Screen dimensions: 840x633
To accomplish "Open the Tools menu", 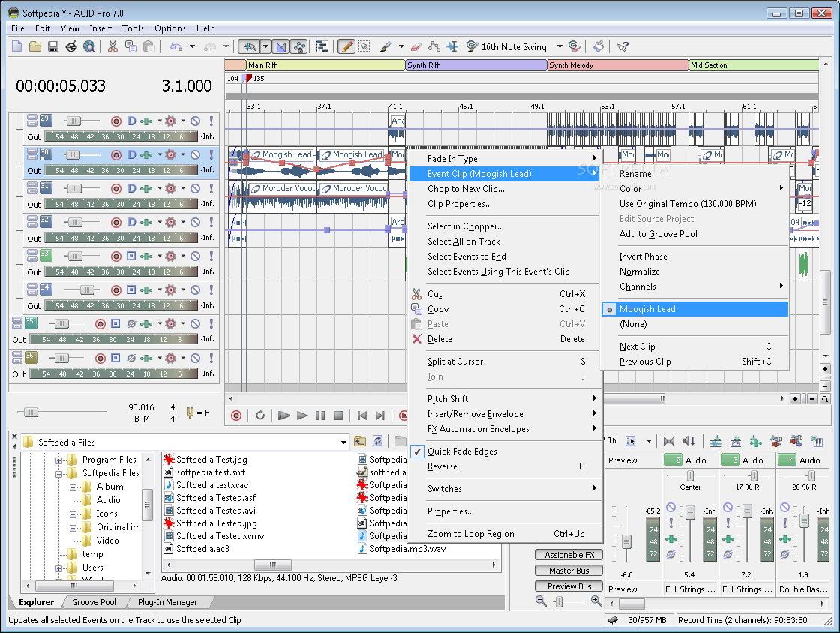I will click(x=133, y=28).
